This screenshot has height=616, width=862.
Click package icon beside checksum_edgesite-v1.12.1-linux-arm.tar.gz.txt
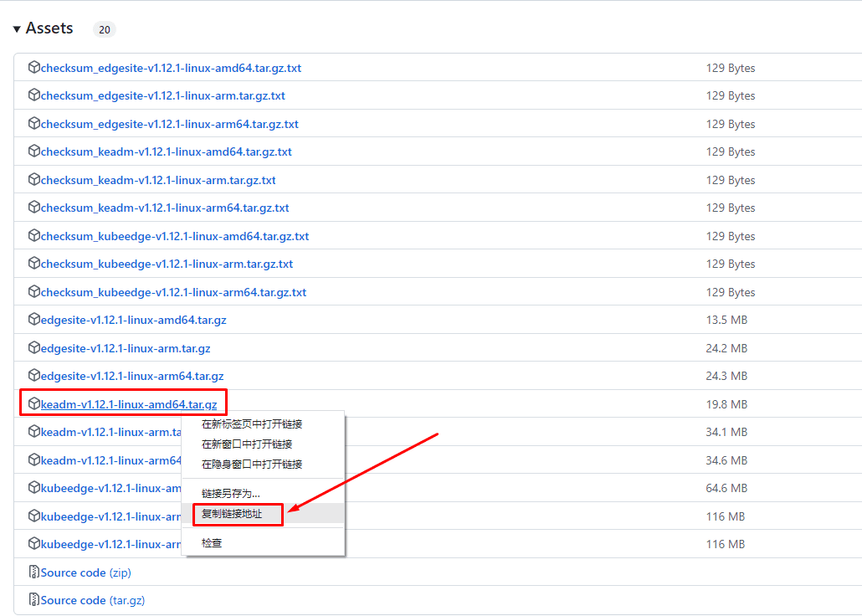(34, 95)
